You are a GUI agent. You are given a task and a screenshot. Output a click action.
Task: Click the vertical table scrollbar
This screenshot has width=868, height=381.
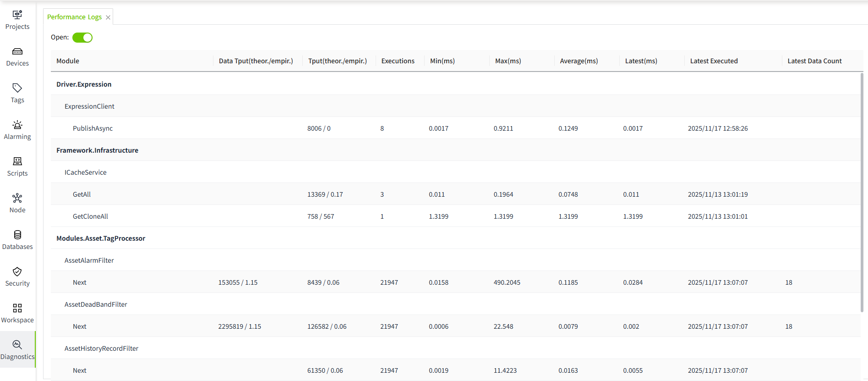pyautogui.click(x=862, y=193)
